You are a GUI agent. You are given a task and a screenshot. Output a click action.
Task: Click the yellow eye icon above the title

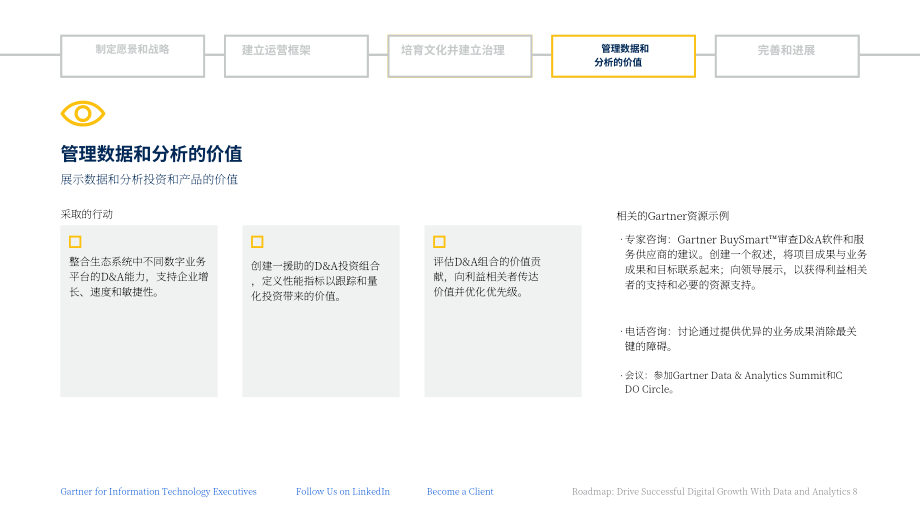(83, 113)
